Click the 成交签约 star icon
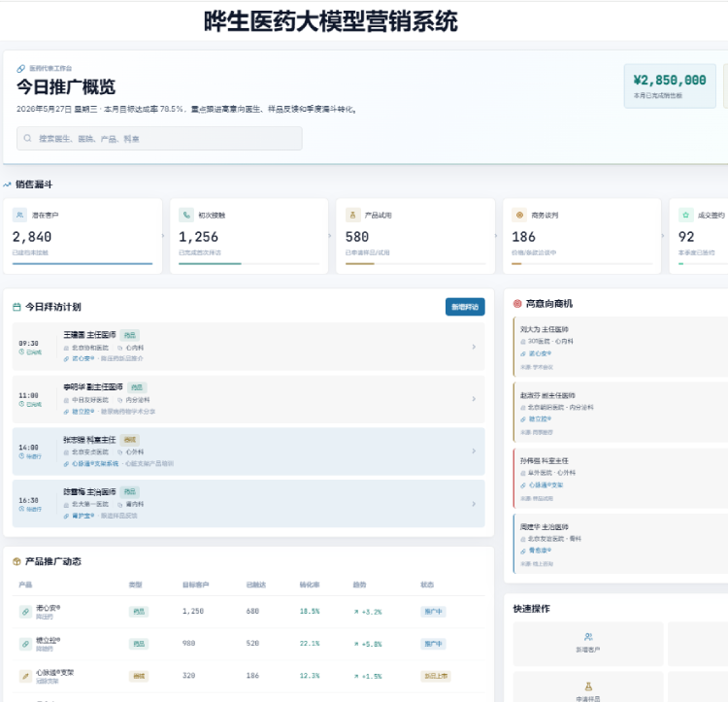The height and width of the screenshot is (702, 728). (685, 215)
